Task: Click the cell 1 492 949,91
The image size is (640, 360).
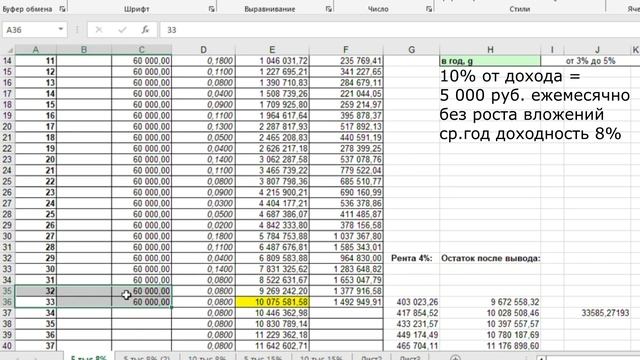Action: pyautogui.click(x=346, y=302)
